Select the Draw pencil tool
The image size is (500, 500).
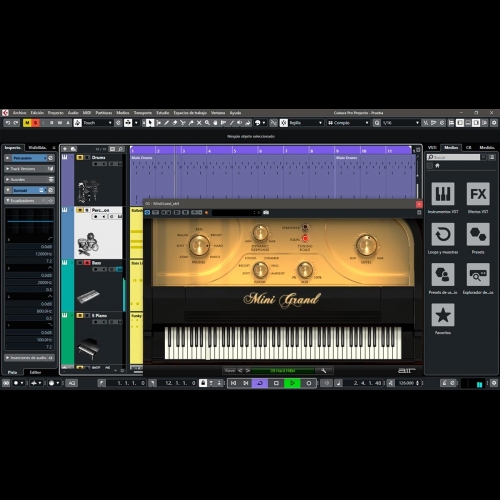pos(167,123)
